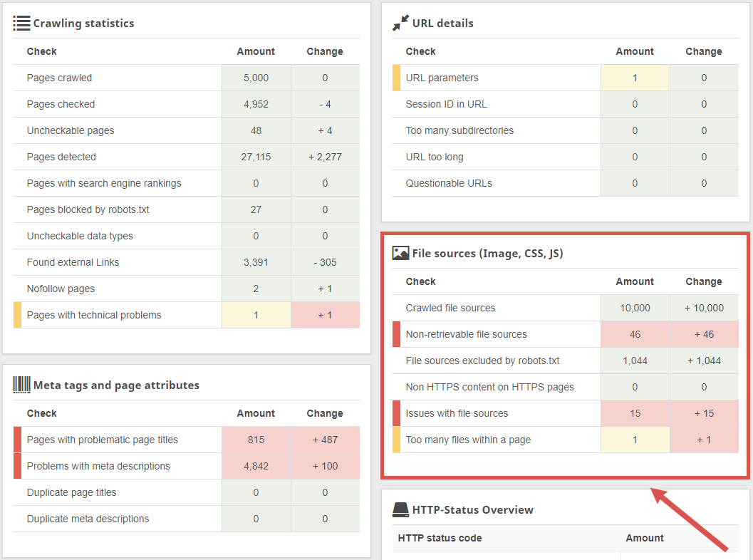Click the "27,115" pages detected amount
The image size is (753, 560).
click(x=256, y=157)
